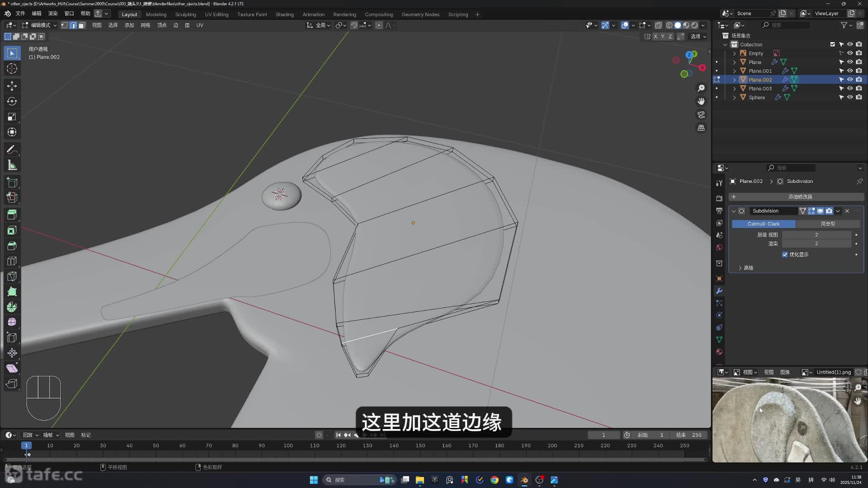Open the 网格 mesh menu
Screen dimensions: 868x488
(x=145, y=25)
